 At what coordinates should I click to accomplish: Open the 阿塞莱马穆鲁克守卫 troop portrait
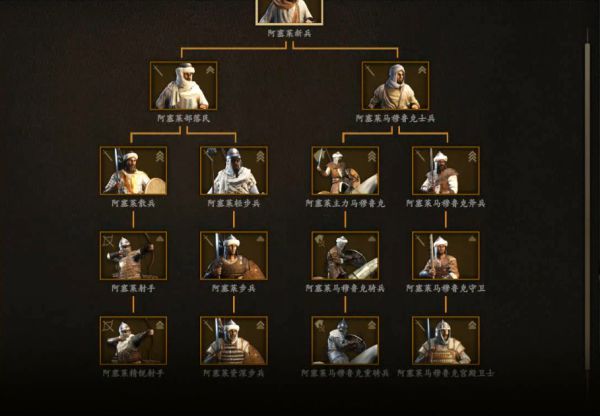tap(446, 256)
